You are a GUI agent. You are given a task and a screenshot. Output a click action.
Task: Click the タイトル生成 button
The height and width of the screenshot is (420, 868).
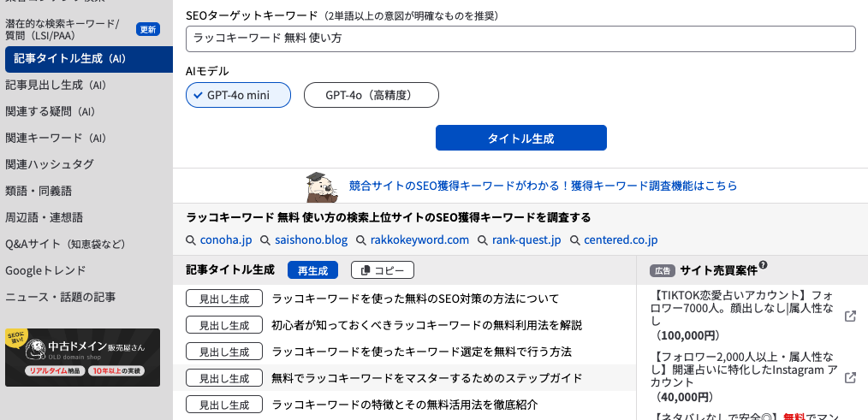(x=521, y=138)
